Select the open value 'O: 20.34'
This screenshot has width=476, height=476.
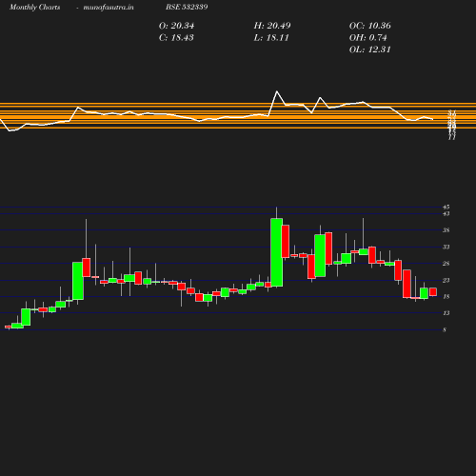(176, 26)
